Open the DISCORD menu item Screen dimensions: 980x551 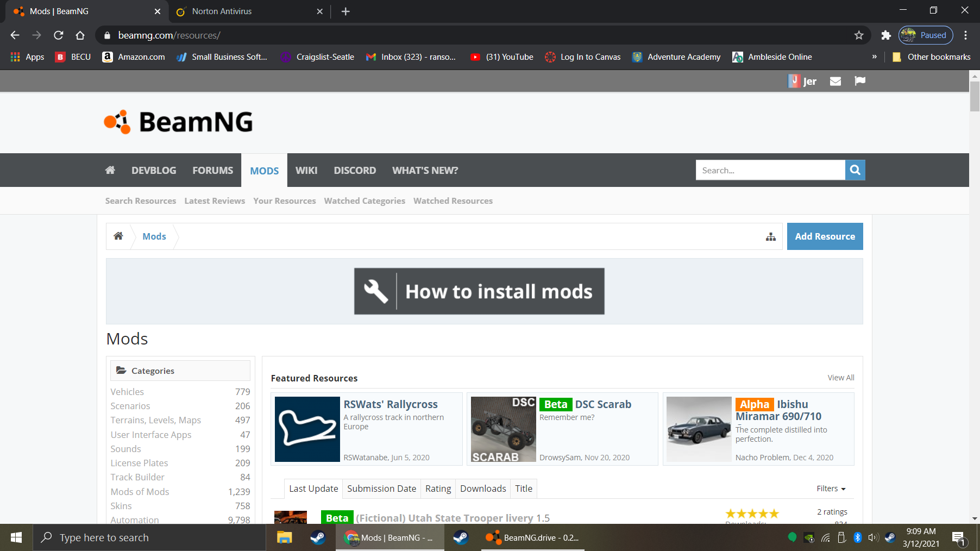pos(355,170)
